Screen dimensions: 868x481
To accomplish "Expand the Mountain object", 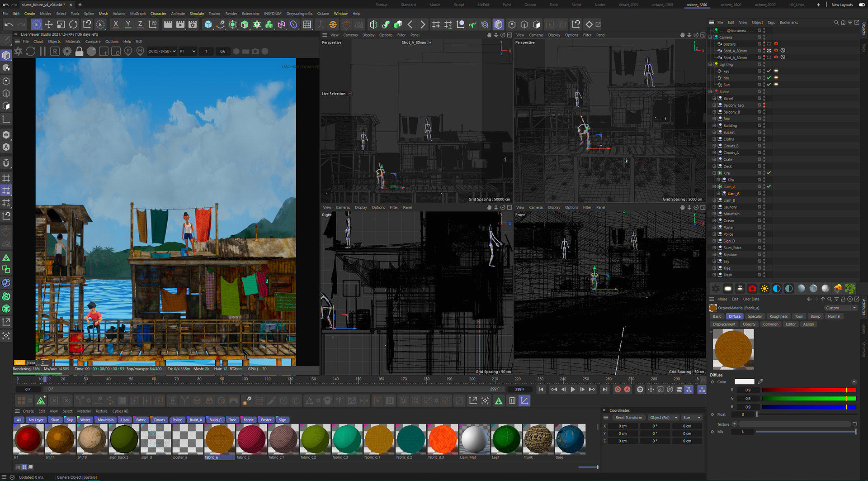I will pos(714,214).
